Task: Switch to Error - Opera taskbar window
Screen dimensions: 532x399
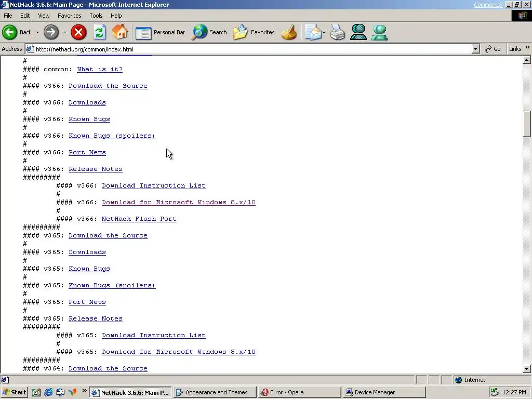Action: click(299, 392)
